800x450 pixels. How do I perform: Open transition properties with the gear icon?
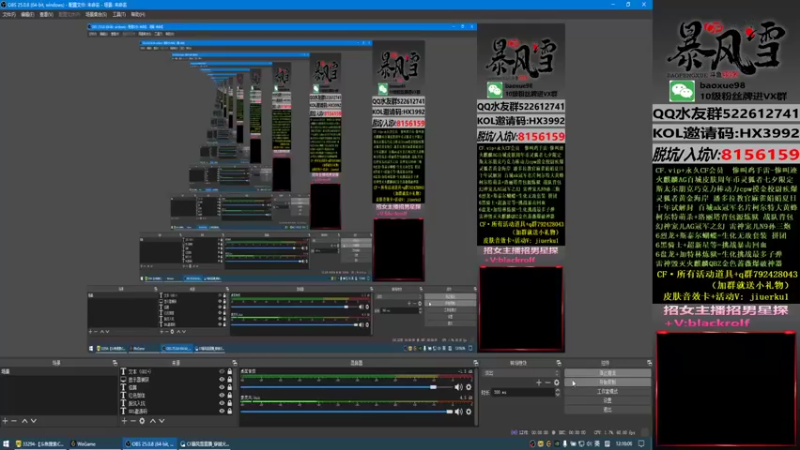point(557,383)
